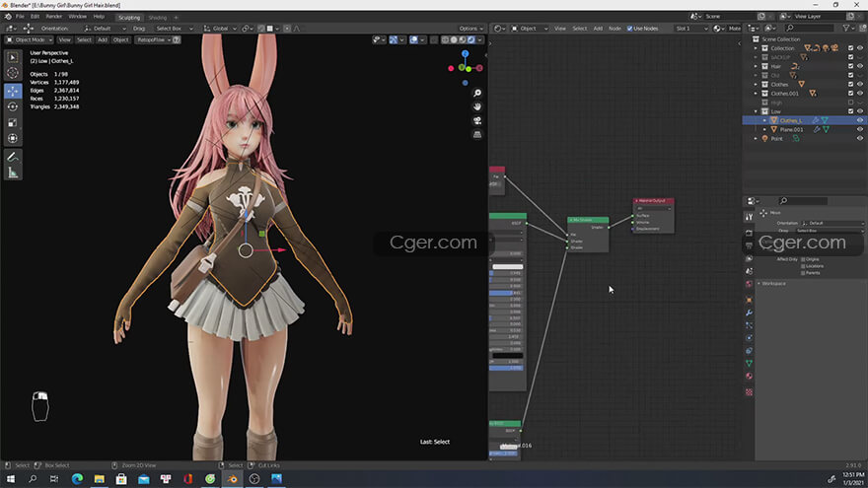Open the Edit menu
This screenshot has width=868, height=488.
(35, 17)
